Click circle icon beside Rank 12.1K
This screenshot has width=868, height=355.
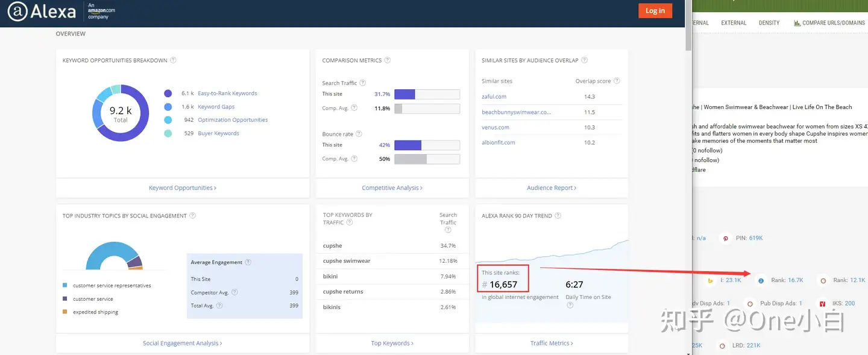[x=823, y=280]
